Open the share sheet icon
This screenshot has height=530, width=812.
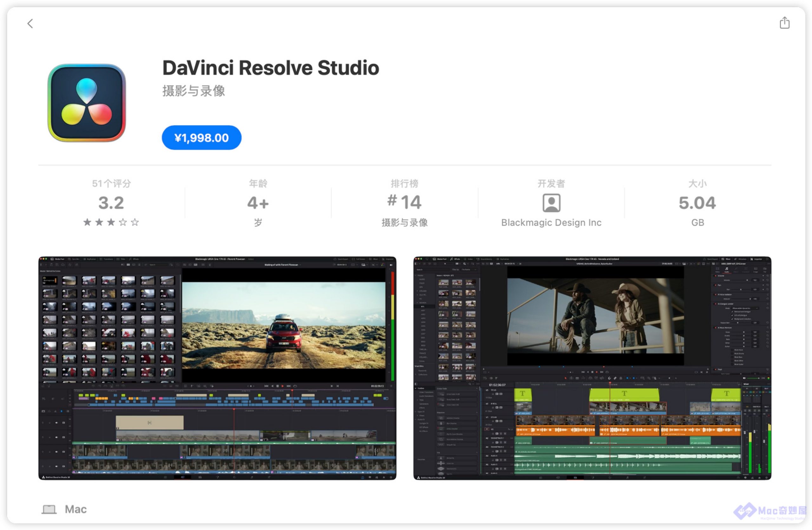pyautogui.click(x=784, y=23)
